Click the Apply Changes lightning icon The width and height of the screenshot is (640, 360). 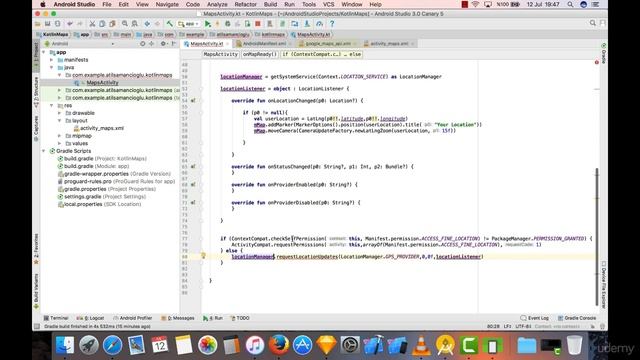click(x=218, y=24)
